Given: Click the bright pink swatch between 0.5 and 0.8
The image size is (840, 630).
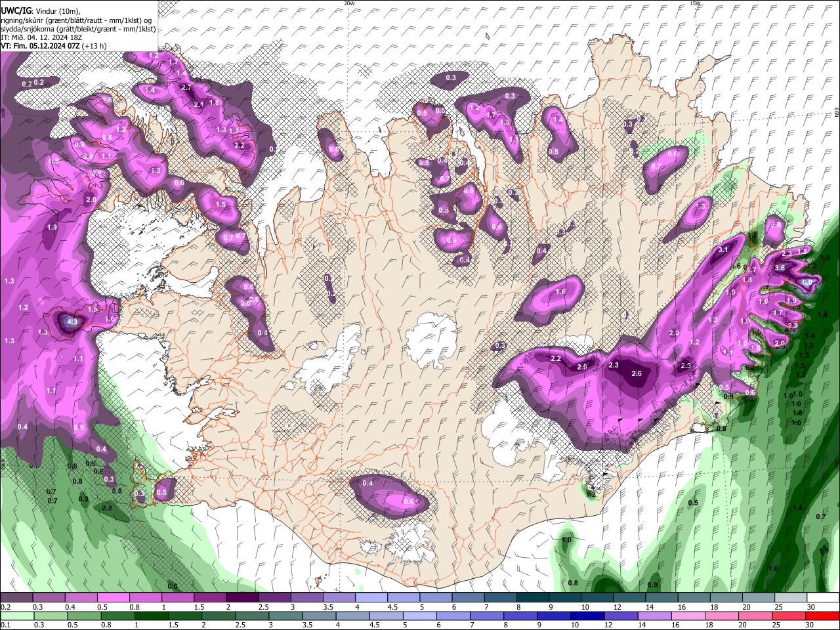Looking at the screenshot, I should point(113,598).
